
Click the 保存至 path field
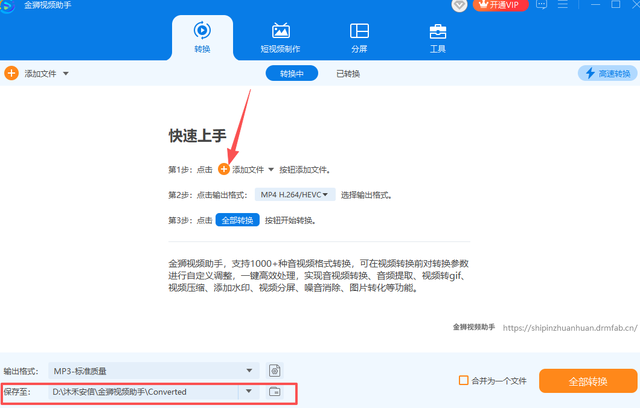tap(143, 392)
